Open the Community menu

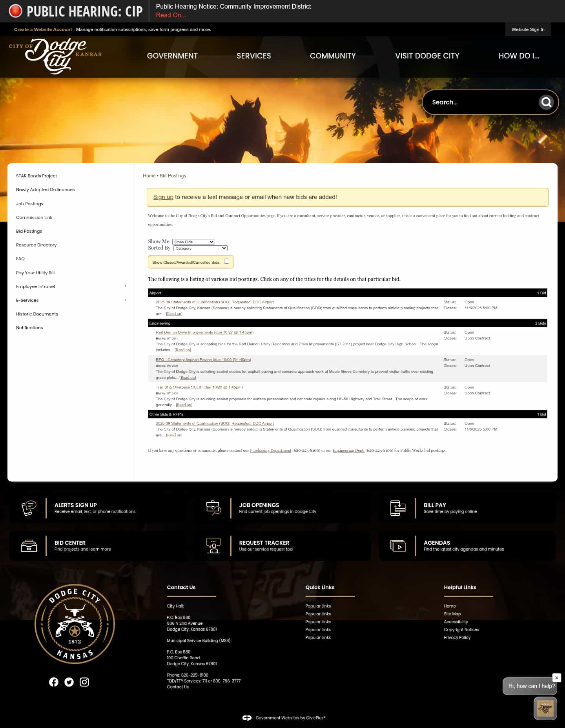pyautogui.click(x=333, y=56)
